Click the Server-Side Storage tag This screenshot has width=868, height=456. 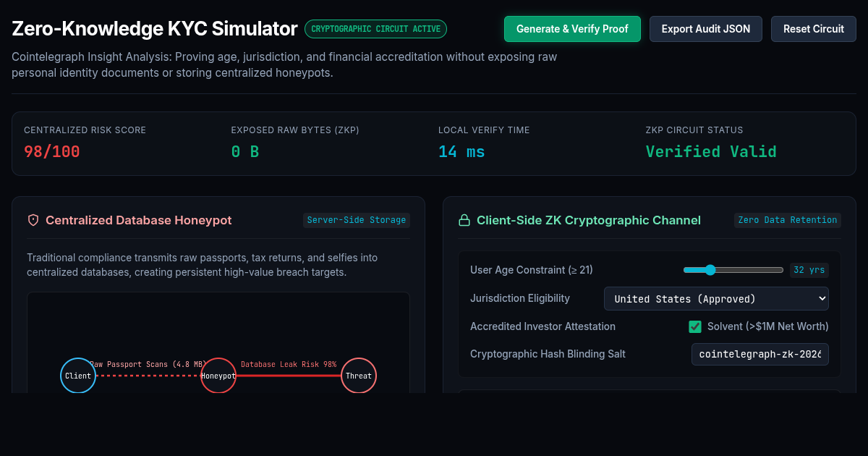(357, 220)
